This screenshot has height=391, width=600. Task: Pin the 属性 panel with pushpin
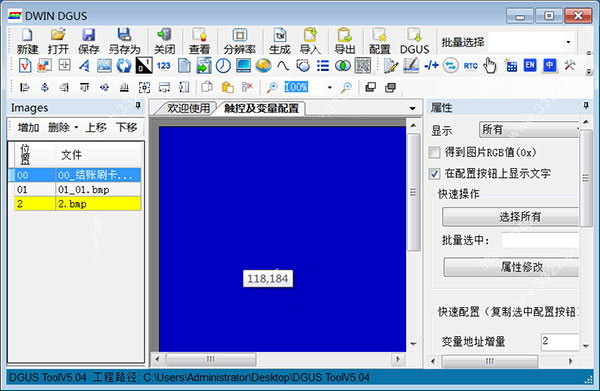pyautogui.click(x=586, y=106)
